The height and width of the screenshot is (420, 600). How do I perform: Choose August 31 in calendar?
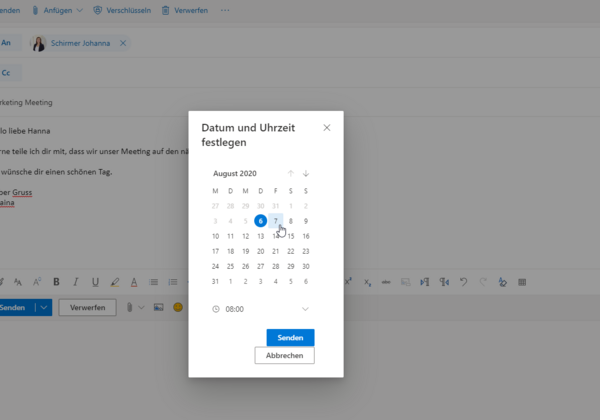[215, 282]
